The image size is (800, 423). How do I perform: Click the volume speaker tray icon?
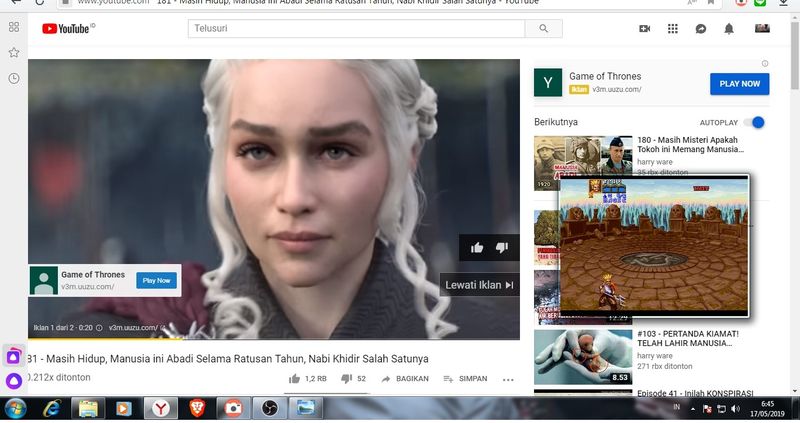click(735, 409)
